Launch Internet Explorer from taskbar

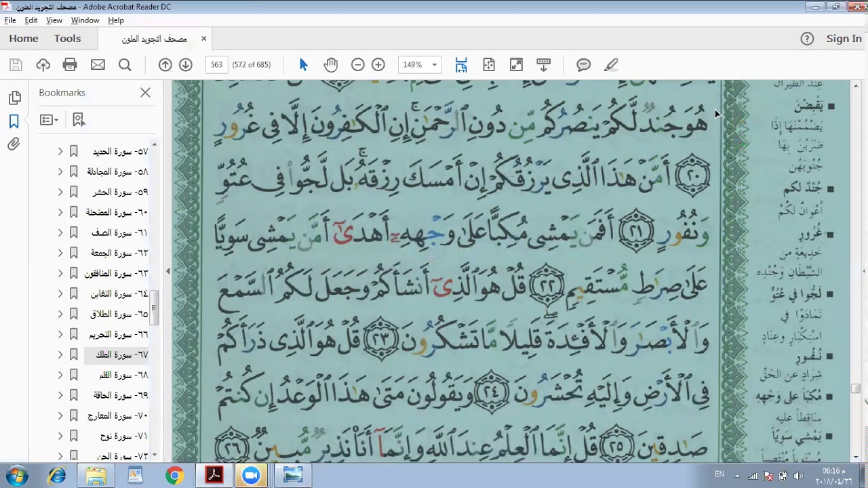pyautogui.click(x=57, y=476)
